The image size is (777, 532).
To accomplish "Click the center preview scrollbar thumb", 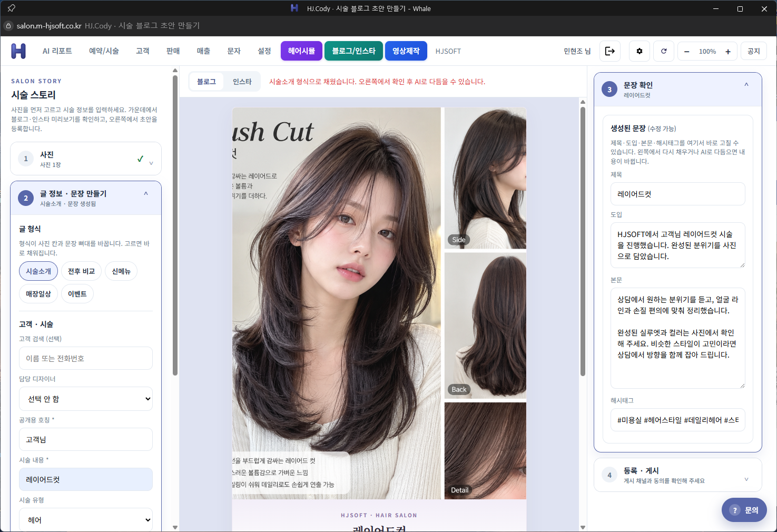I will coord(583,241).
